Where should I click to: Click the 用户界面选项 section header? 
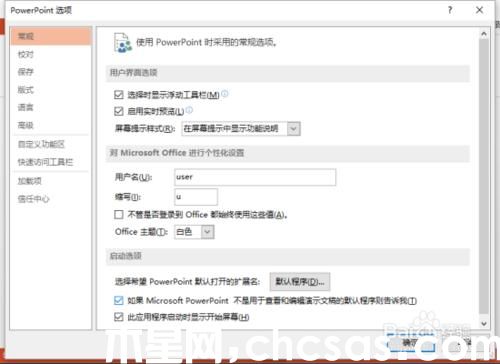point(288,73)
